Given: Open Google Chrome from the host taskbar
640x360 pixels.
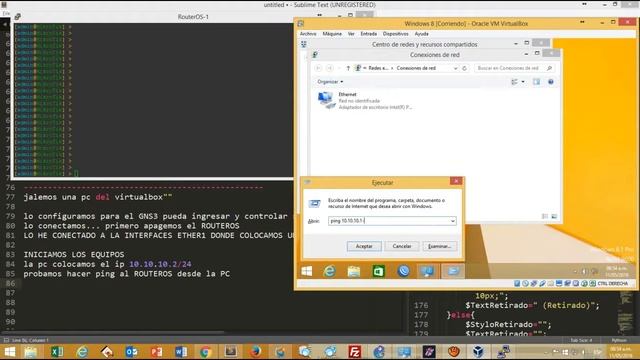Looking at the screenshot, I should point(206,352).
